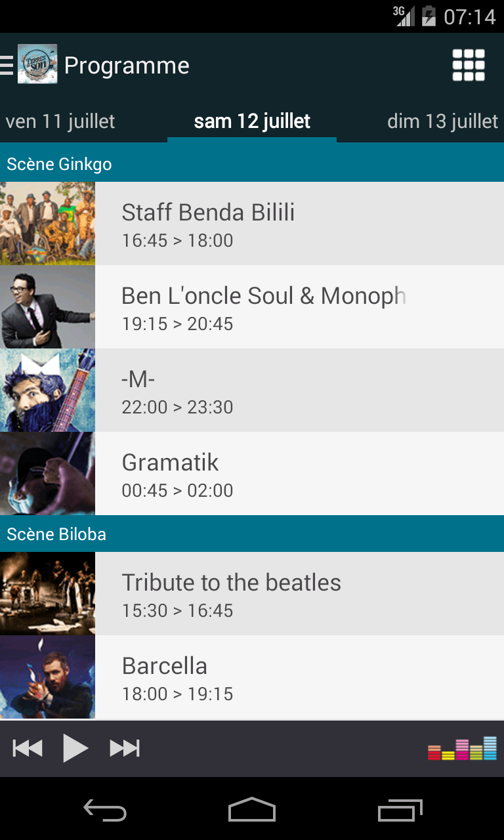The image size is (504, 840).
Task: Open the hamburger navigation drawer
Action: [7, 65]
